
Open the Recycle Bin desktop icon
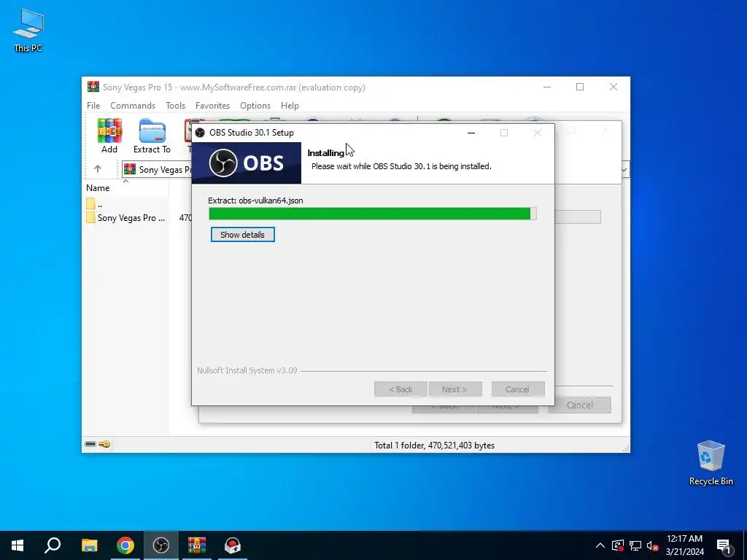(x=711, y=463)
